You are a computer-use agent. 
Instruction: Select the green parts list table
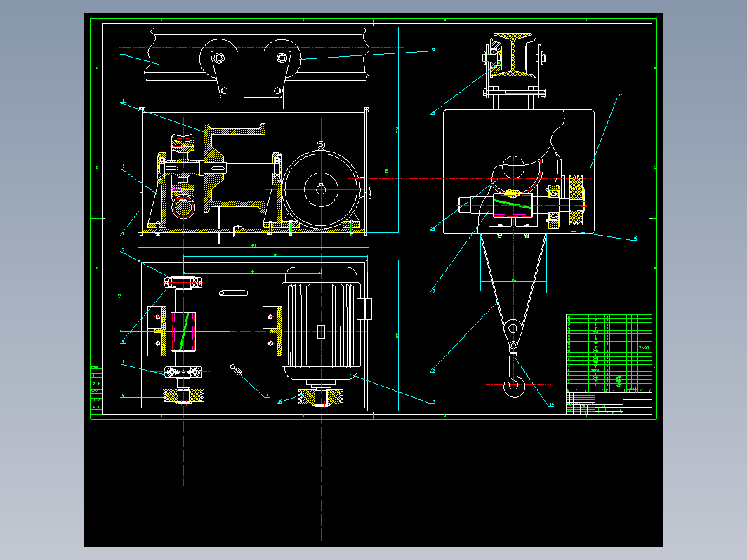coord(609,354)
